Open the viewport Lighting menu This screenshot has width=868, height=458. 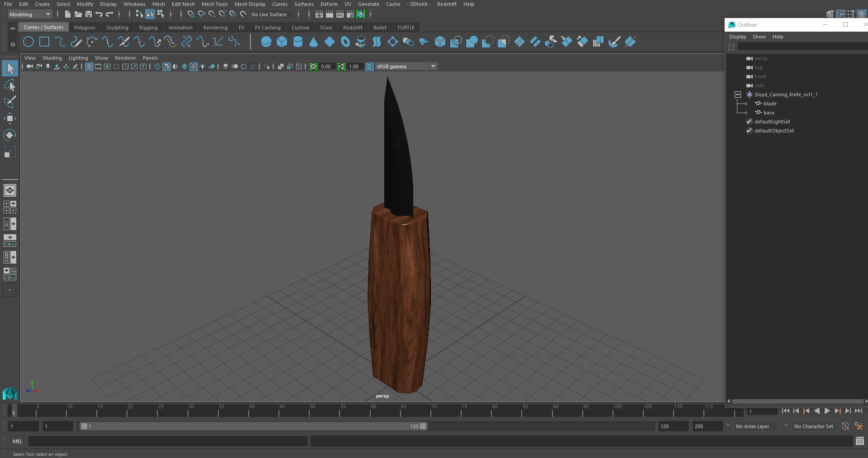pos(78,58)
